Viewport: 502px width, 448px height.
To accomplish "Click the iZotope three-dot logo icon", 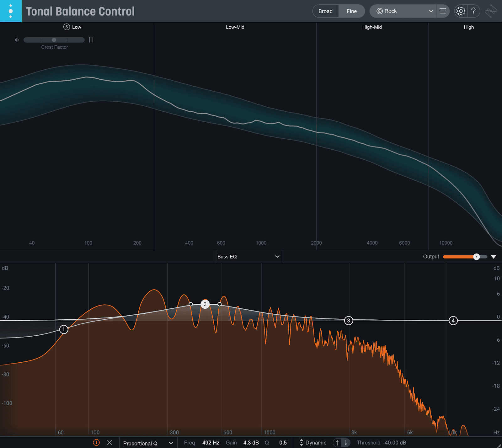I will (x=11, y=11).
